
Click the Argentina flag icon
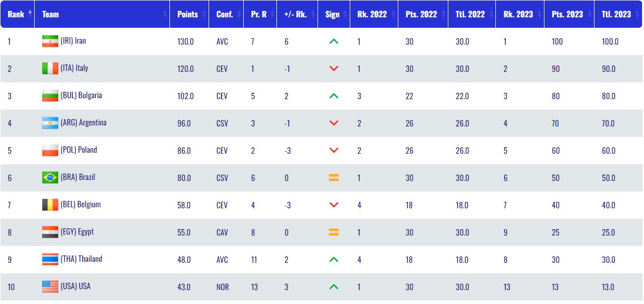[50, 123]
